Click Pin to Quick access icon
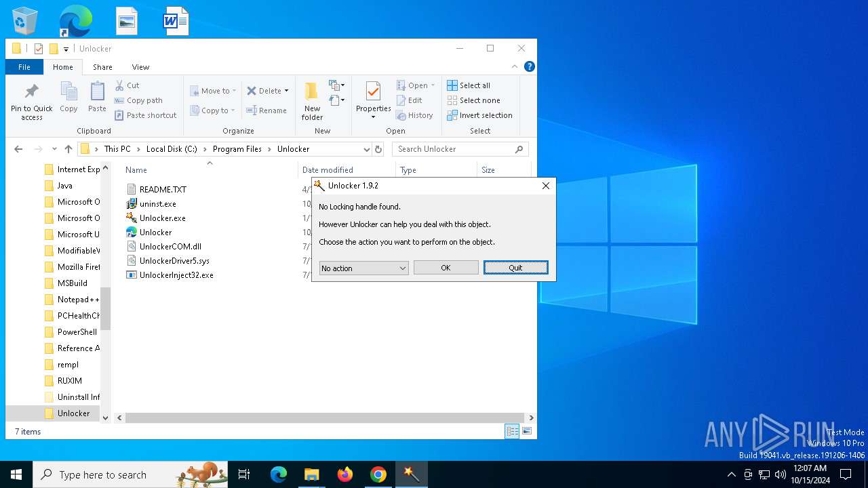868x488 pixels. point(31,91)
